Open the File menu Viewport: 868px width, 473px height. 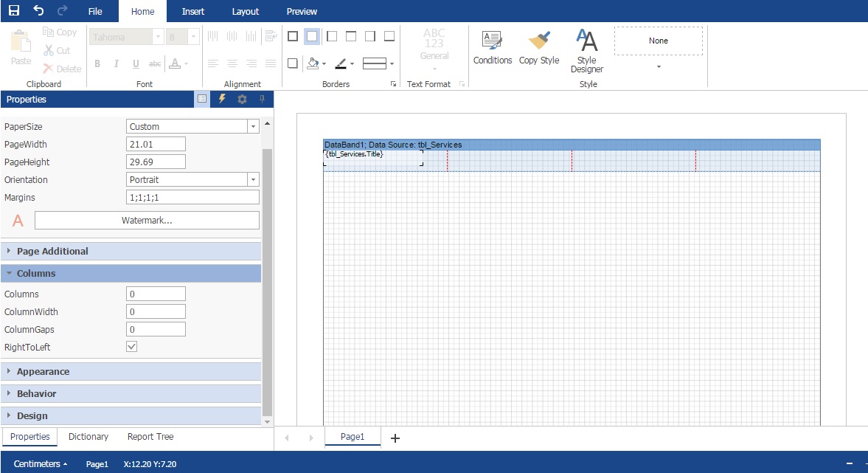(x=95, y=11)
